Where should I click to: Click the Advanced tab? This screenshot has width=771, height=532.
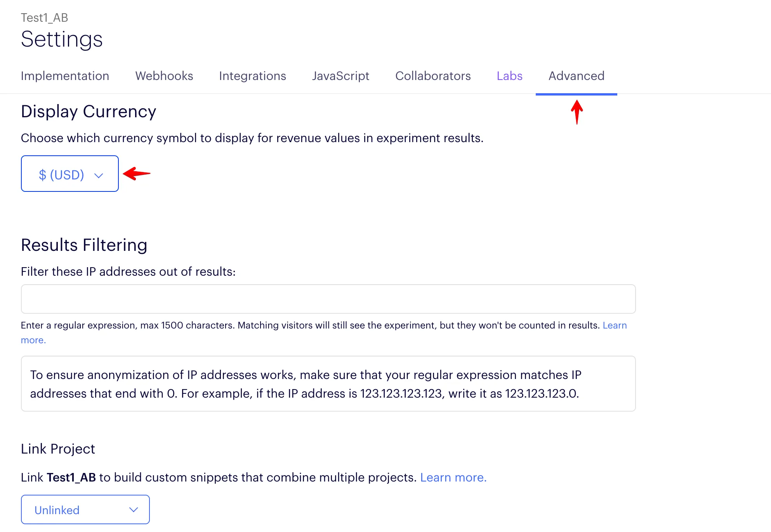(576, 76)
